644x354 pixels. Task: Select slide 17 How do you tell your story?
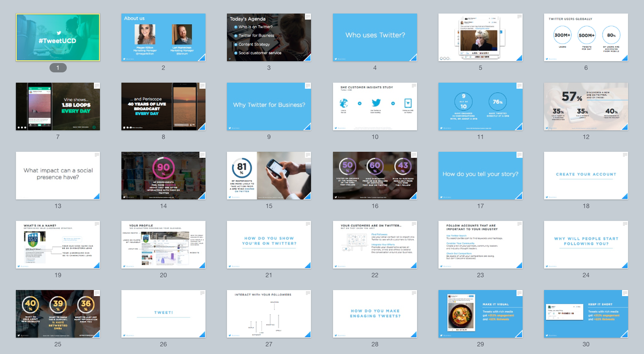pos(480,175)
